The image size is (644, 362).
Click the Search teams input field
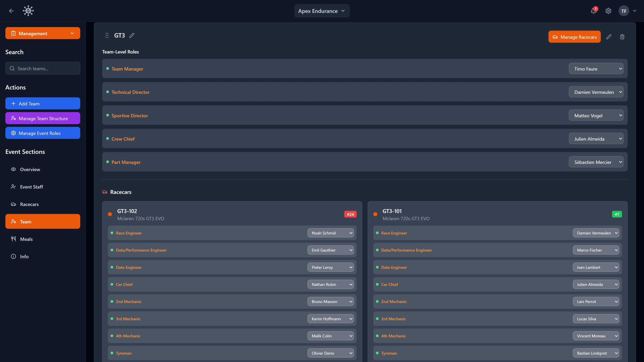tap(43, 68)
